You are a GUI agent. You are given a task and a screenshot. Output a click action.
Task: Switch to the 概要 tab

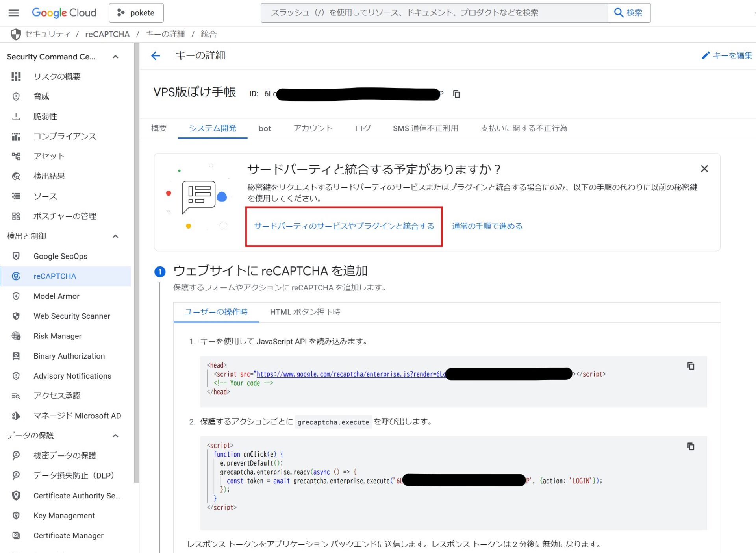click(159, 128)
